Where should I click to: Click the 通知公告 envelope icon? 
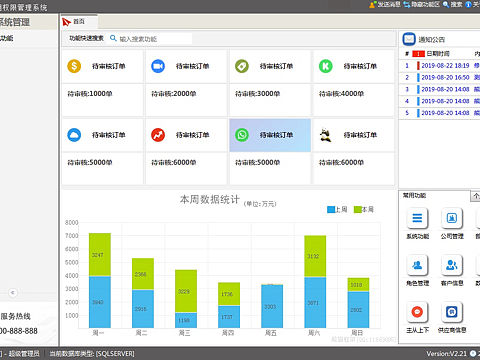[x=409, y=39]
